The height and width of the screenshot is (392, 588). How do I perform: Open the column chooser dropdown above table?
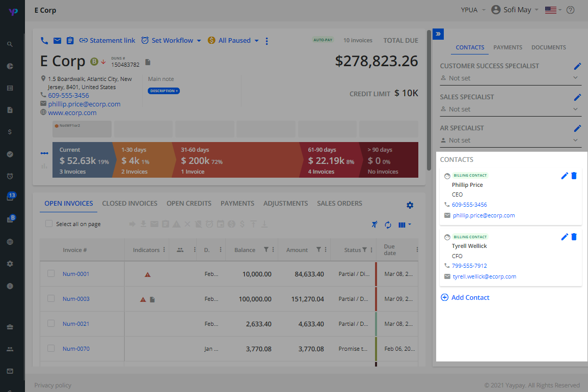coord(404,225)
